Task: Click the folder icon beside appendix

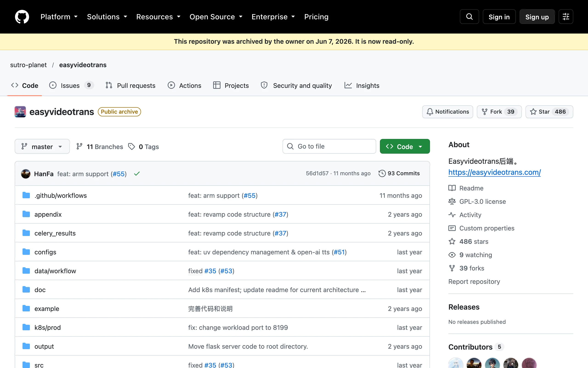Action: [26, 214]
